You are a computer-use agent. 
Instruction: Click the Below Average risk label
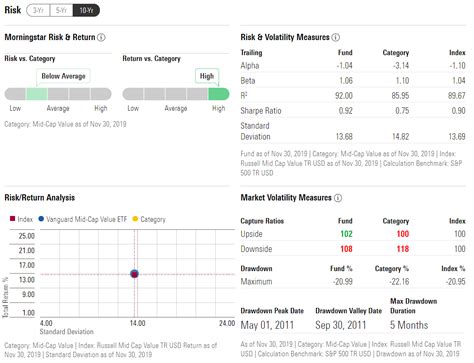point(63,76)
